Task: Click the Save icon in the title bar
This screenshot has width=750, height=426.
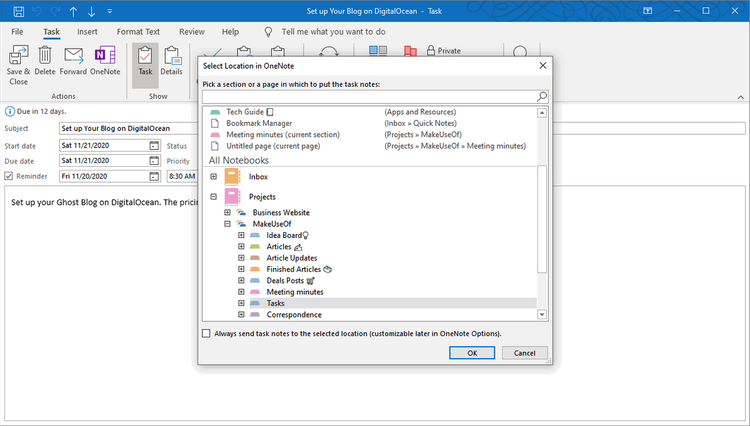Action: tap(19, 11)
